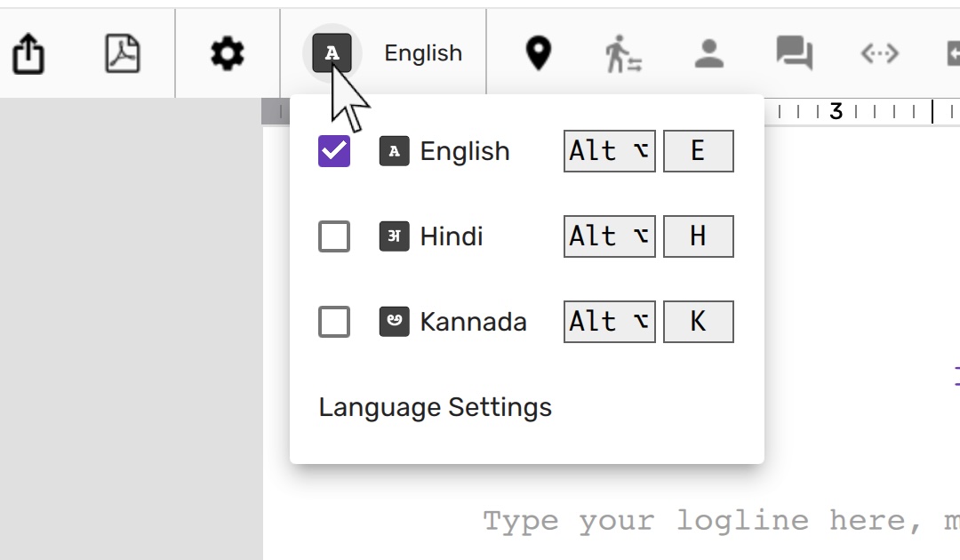The height and width of the screenshot is (560, 960).
Task: Export script using the PDF icon
Action: coord(123,54)
